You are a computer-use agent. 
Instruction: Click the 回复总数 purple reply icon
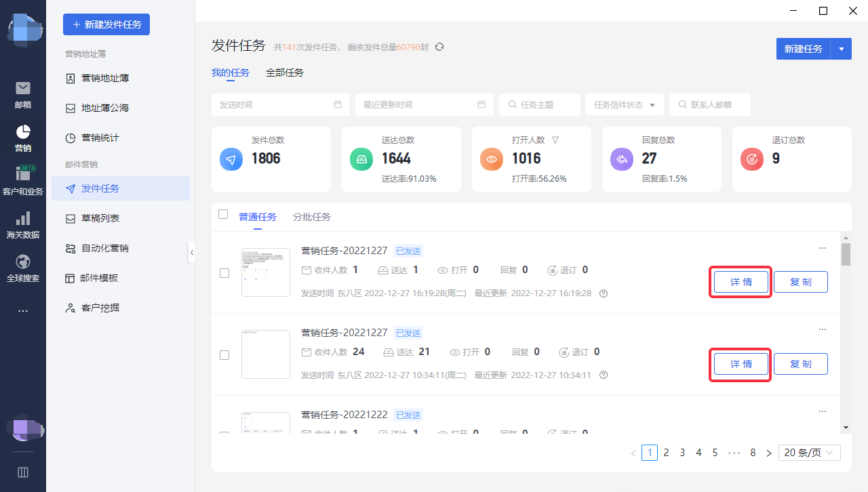pos(622,160)
